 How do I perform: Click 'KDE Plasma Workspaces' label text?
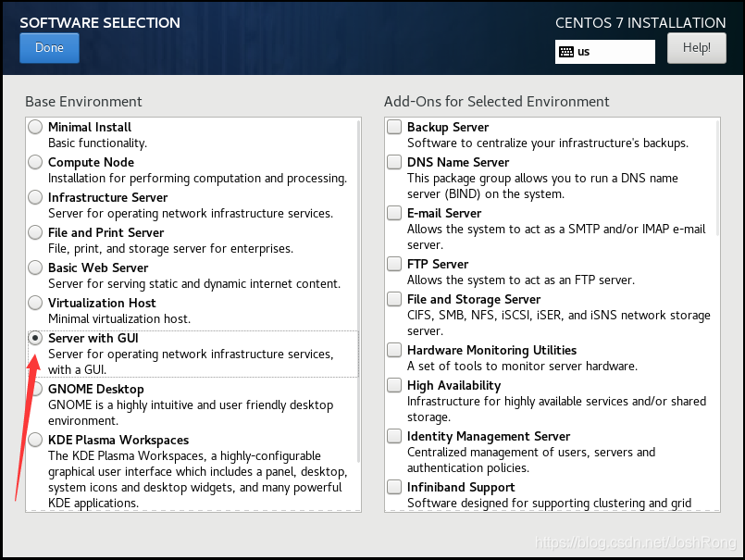(118, 441)
